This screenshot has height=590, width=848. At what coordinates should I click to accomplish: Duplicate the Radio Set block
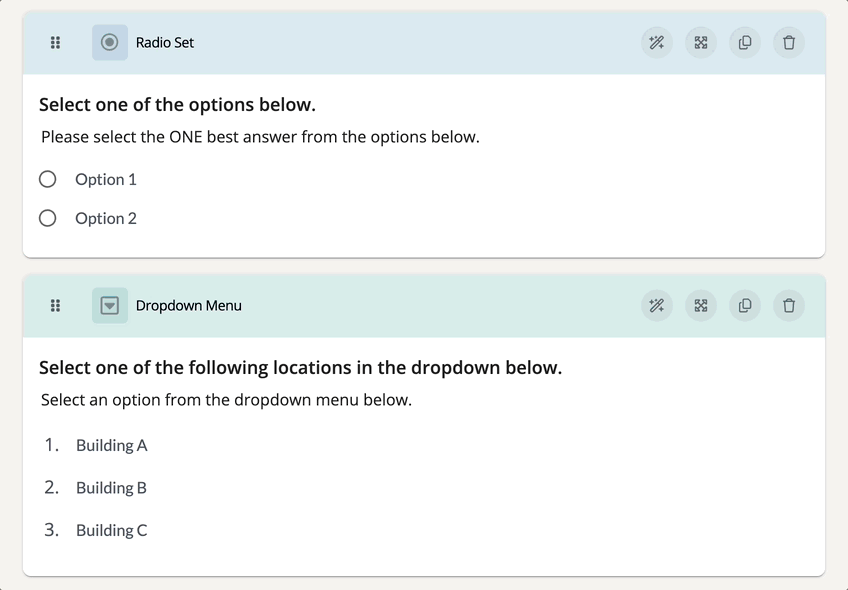coord(745,43)
